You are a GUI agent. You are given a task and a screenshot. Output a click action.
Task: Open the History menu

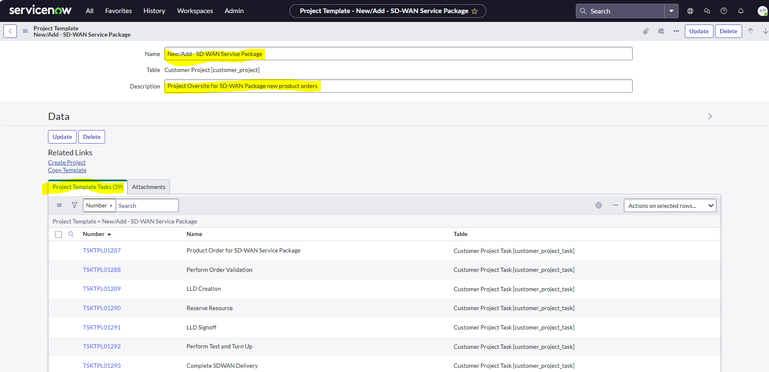coord(154,11)
